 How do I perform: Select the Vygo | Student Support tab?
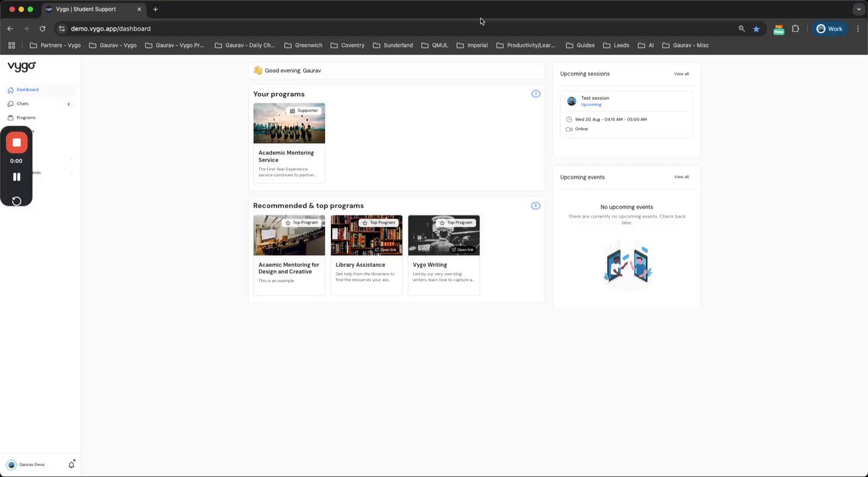[93, 9]
